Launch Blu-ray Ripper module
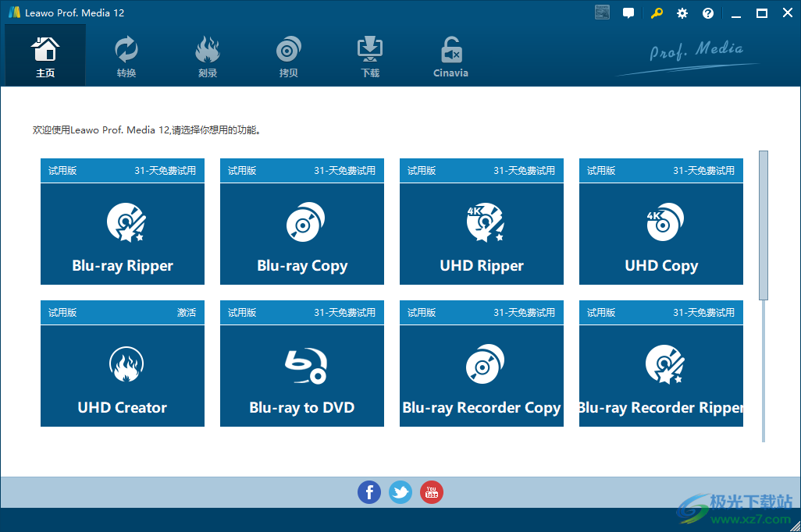 tap(123, 234)
